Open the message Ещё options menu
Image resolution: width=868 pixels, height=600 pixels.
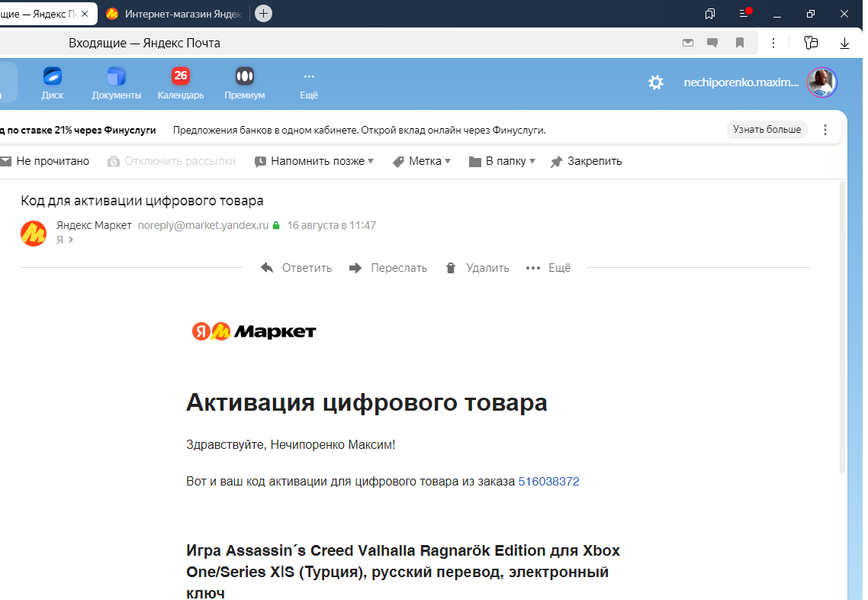pos(548,268)
